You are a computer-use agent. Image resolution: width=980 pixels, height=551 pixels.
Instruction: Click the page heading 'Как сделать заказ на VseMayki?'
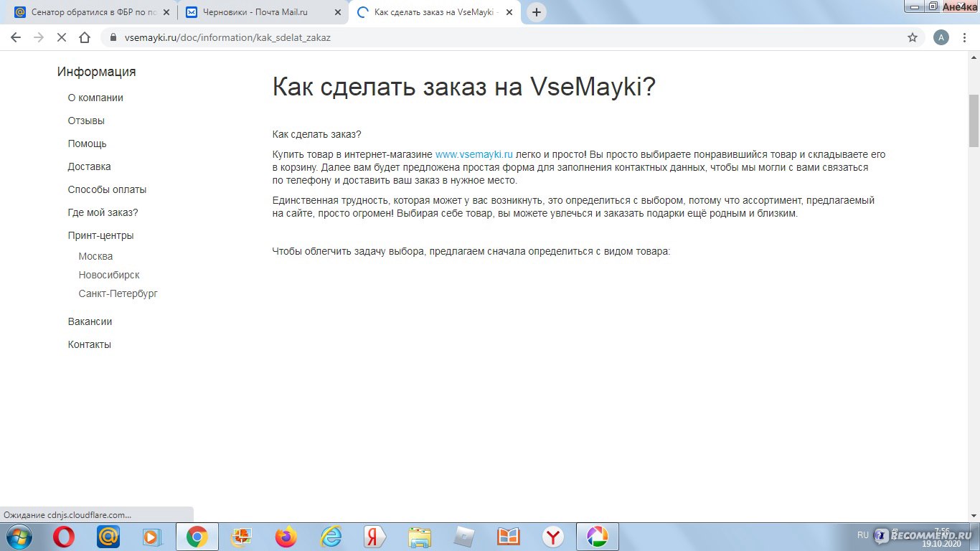pos(464,87)
